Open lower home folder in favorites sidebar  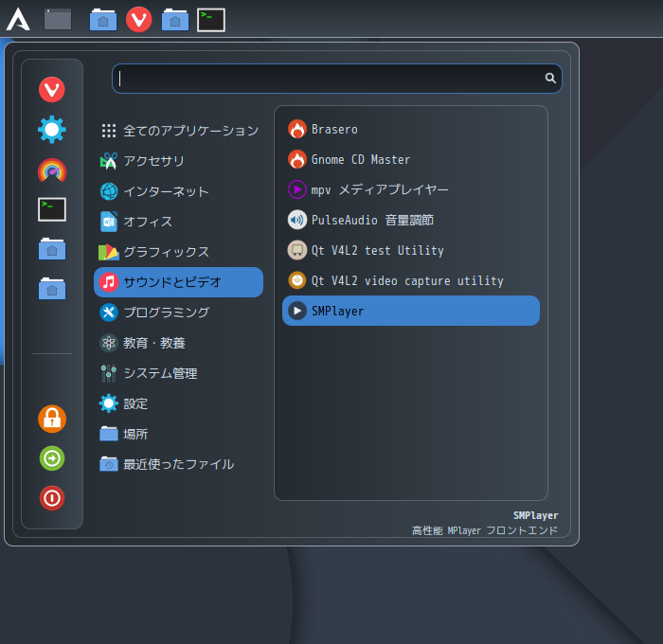coord(52,289)
